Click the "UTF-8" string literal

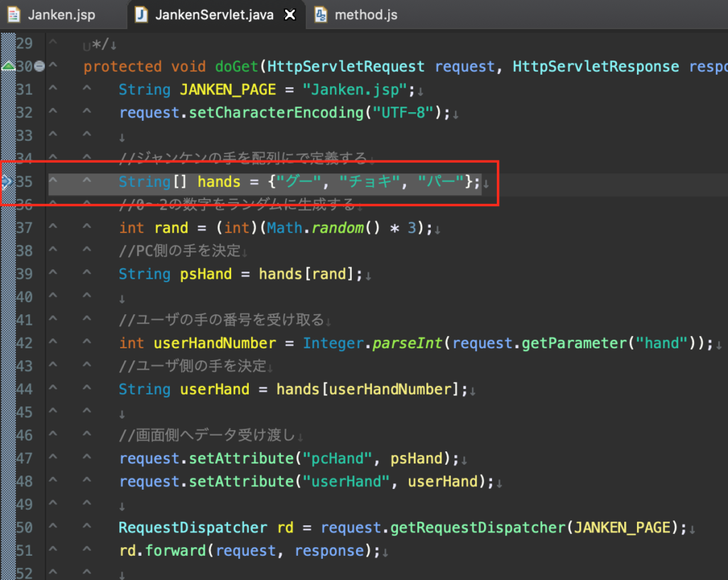point(403,113)
